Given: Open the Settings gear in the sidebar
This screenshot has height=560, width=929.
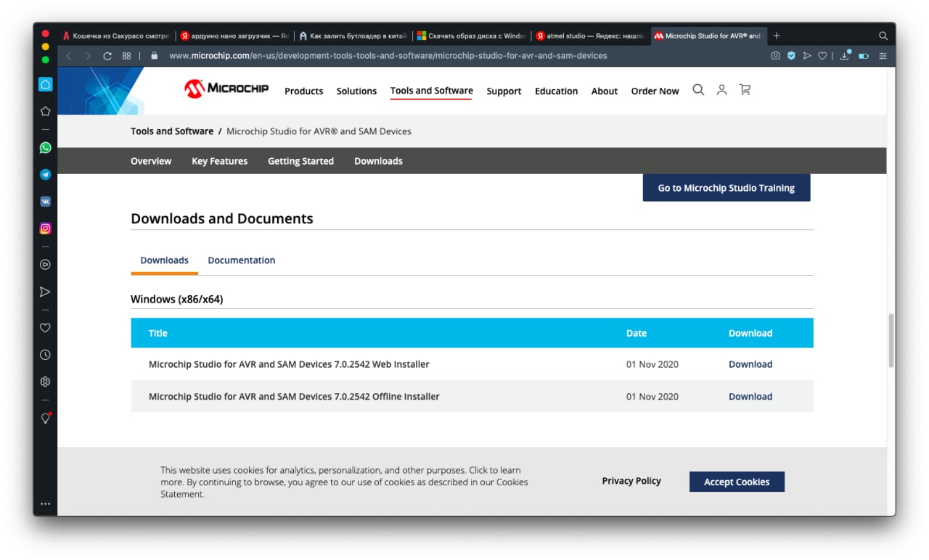Looking at the screenshot, I should coord(45,382).
